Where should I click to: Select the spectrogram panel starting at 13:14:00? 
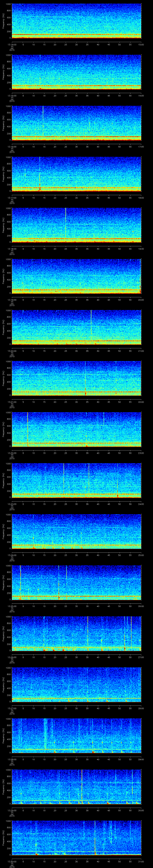tap(76, 21)
